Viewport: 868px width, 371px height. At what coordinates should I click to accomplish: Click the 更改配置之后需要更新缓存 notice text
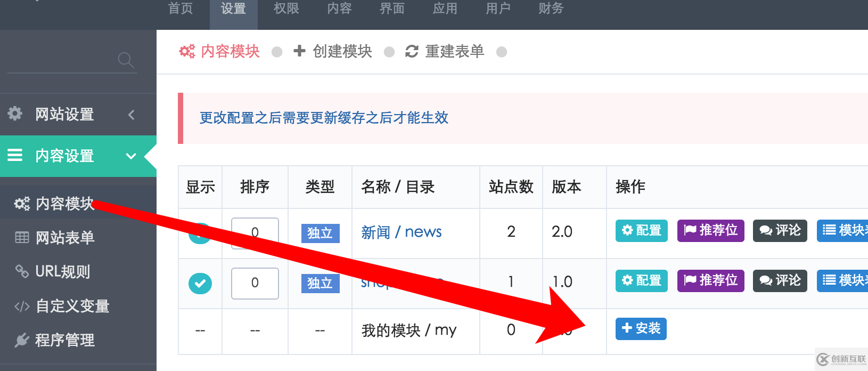tap(324, 118)
